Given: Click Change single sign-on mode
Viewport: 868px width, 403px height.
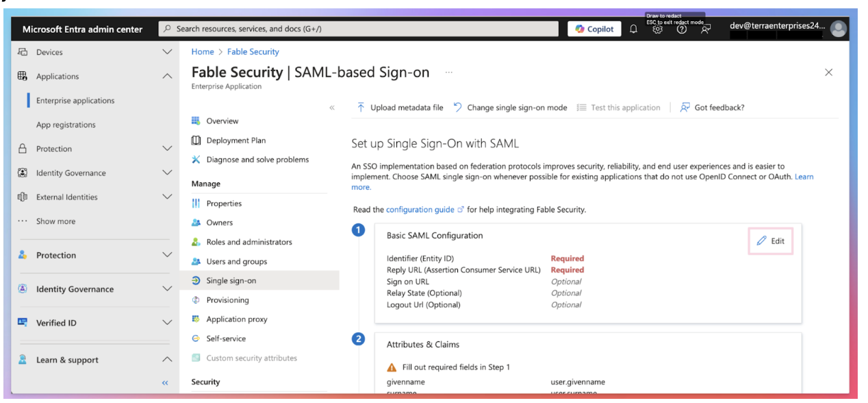Looking at the screenshot, I should (510, 108).
